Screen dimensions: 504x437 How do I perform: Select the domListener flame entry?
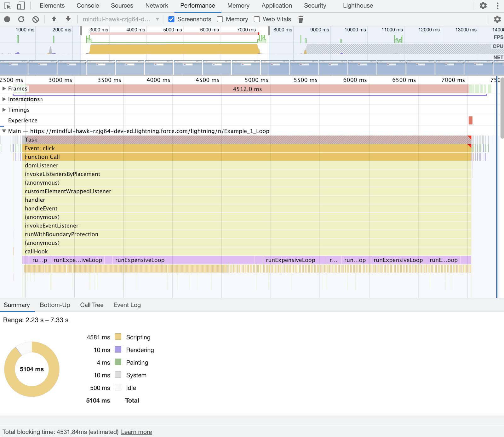(x=247, y=165)
